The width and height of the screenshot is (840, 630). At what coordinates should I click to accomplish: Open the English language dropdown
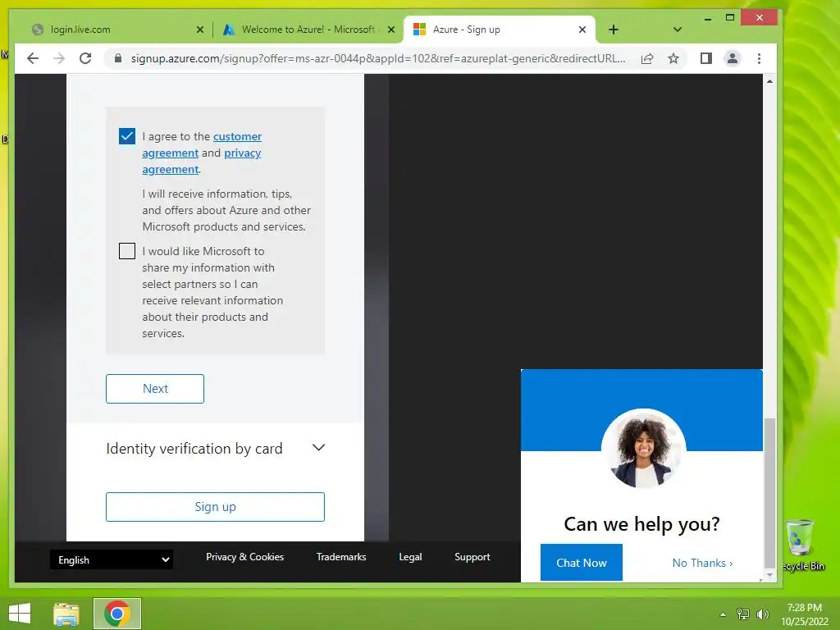click(x=112, y=559)
